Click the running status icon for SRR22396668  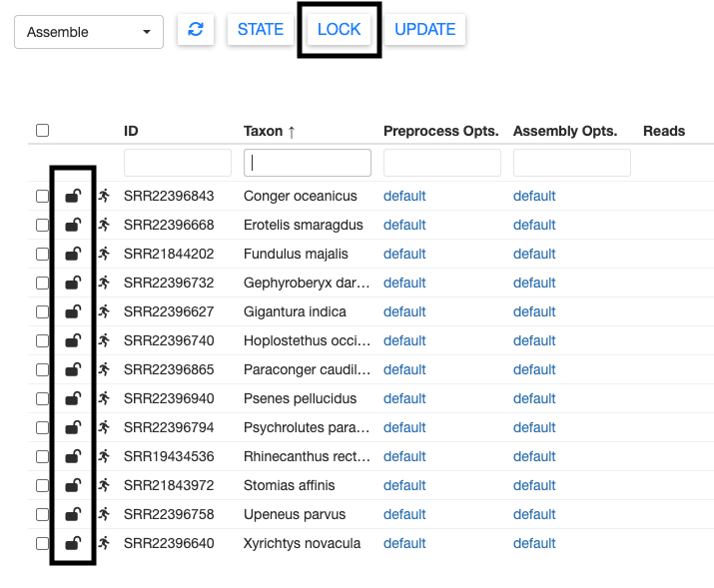click(104, 225)
